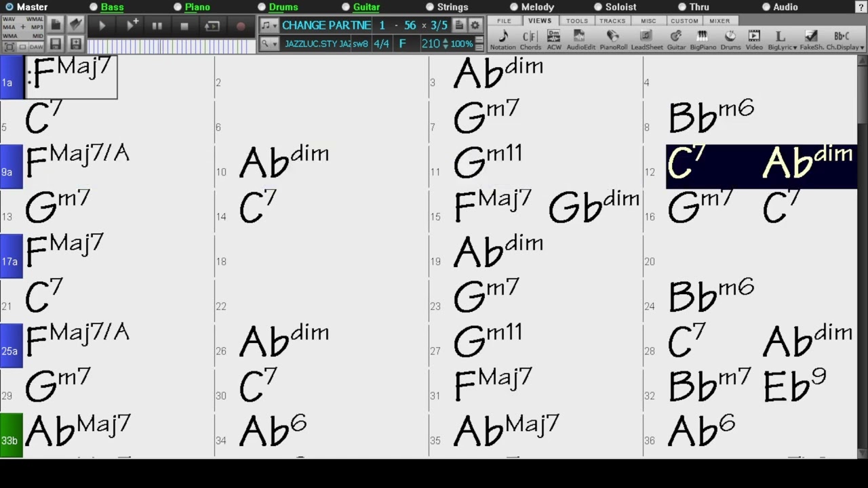The width and height of the screenshot is (868, 488).
Task: Switch to the CUSTOM tab
Action: pos(684,21)
